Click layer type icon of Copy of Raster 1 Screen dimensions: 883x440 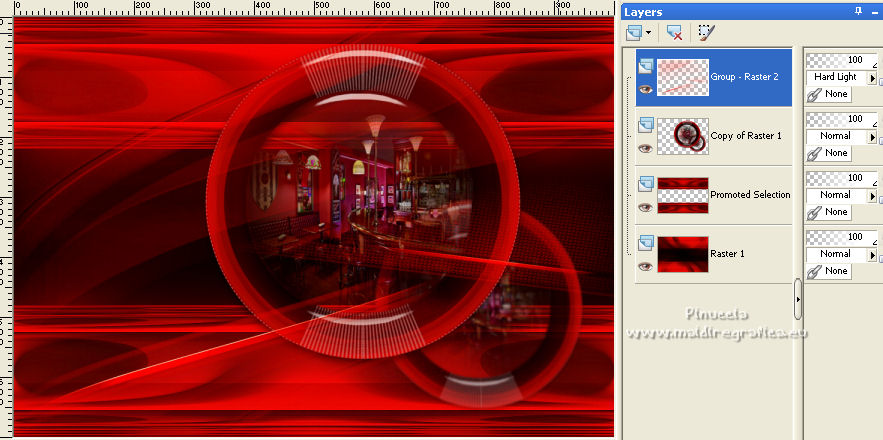(645, 125)
